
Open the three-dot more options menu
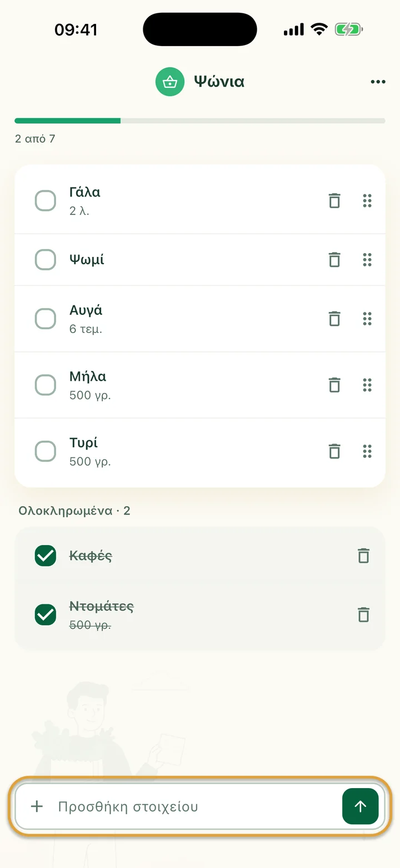click(378, 82)
